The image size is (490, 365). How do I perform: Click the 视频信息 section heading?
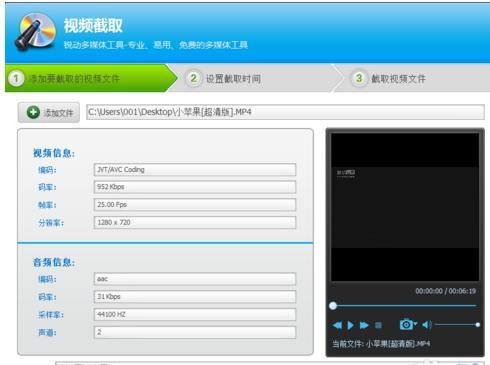(x=54, y=153)
